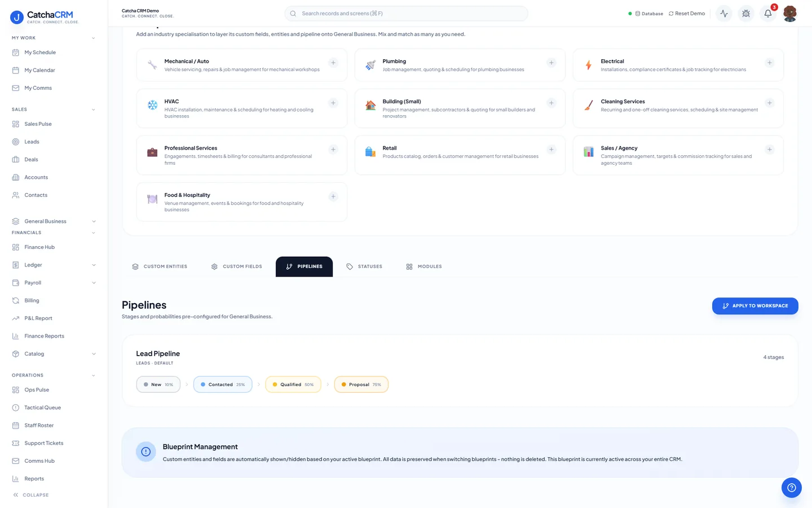Switch to the Custom Fields tab

pos(236,266)
